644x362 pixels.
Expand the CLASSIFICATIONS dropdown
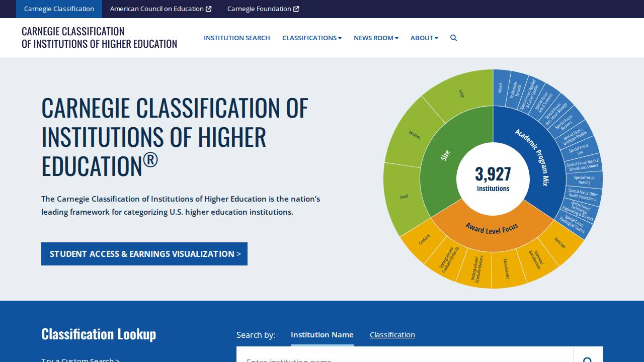[311, 38]
